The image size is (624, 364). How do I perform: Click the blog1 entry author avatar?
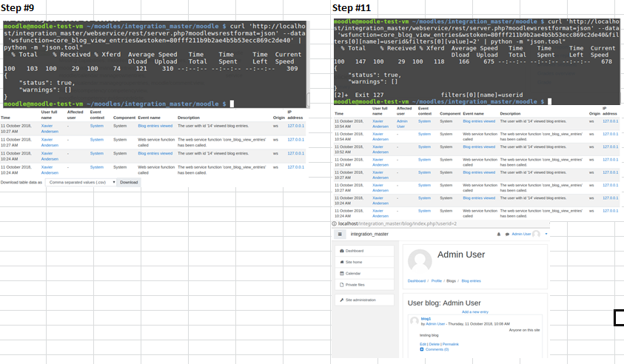click(415, 320)
